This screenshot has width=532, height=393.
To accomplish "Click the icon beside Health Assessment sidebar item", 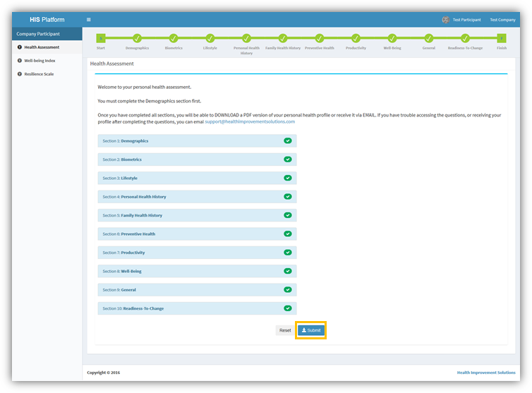I will tap(19, 47).
